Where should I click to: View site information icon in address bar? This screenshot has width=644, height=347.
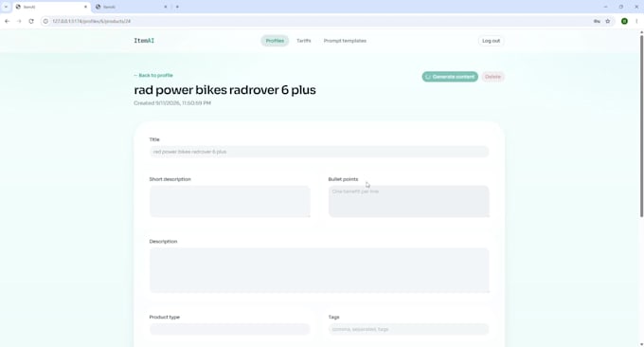(45, 21)
